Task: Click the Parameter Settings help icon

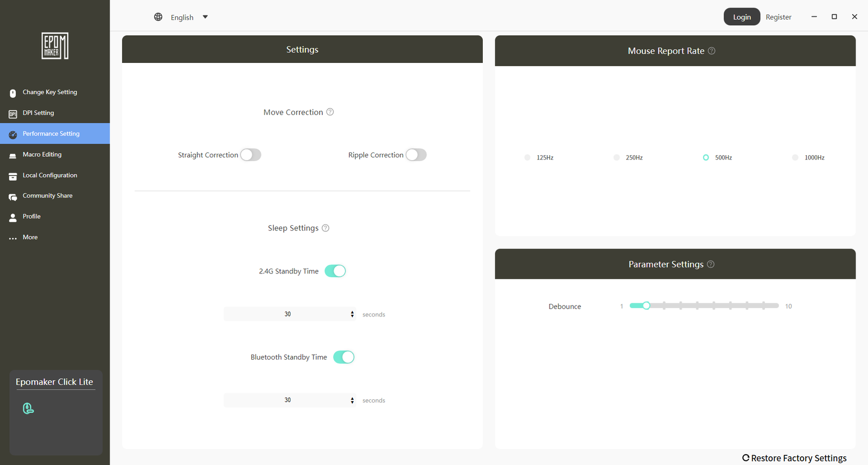Action: coord(711,264)
